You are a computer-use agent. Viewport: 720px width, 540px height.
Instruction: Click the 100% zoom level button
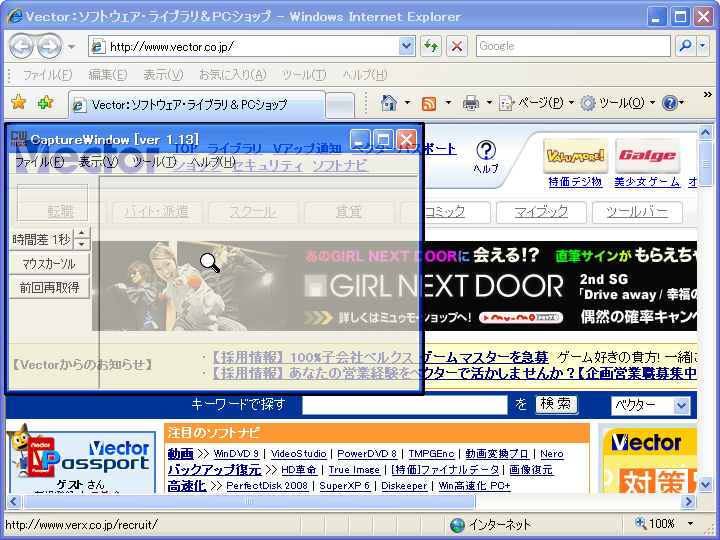(x=655, y=523)
